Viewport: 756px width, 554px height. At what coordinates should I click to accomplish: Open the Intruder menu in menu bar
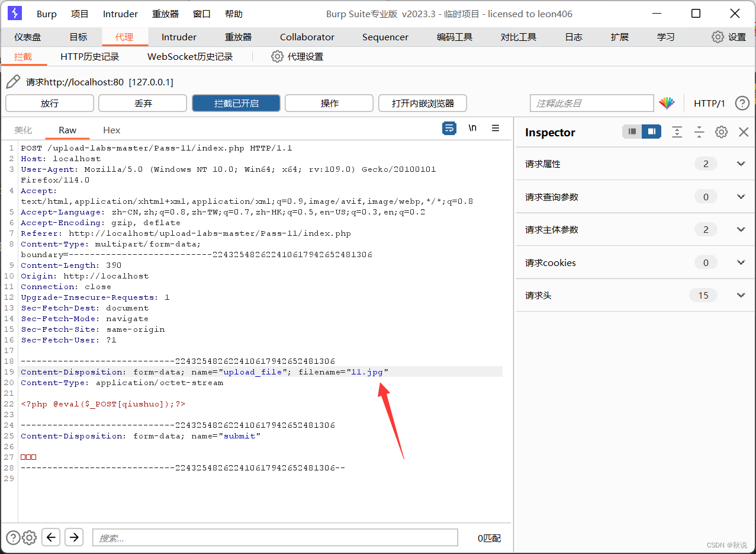(x=120, y=14)
